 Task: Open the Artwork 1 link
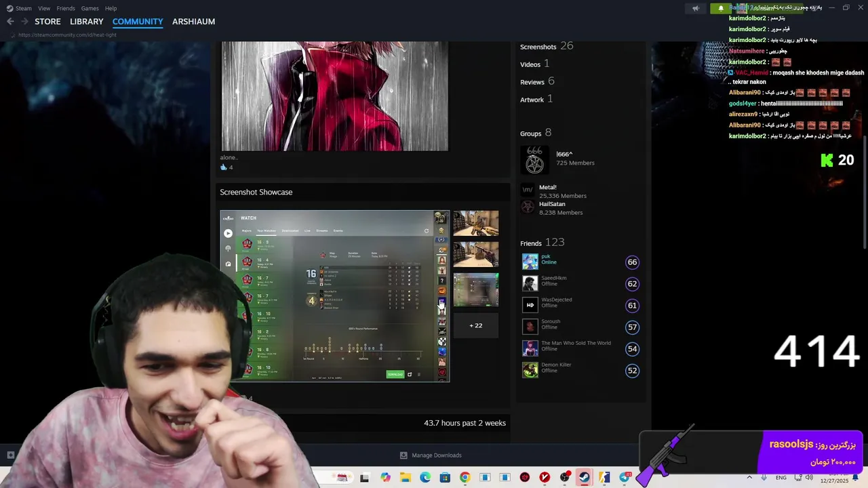pos(536,99)
